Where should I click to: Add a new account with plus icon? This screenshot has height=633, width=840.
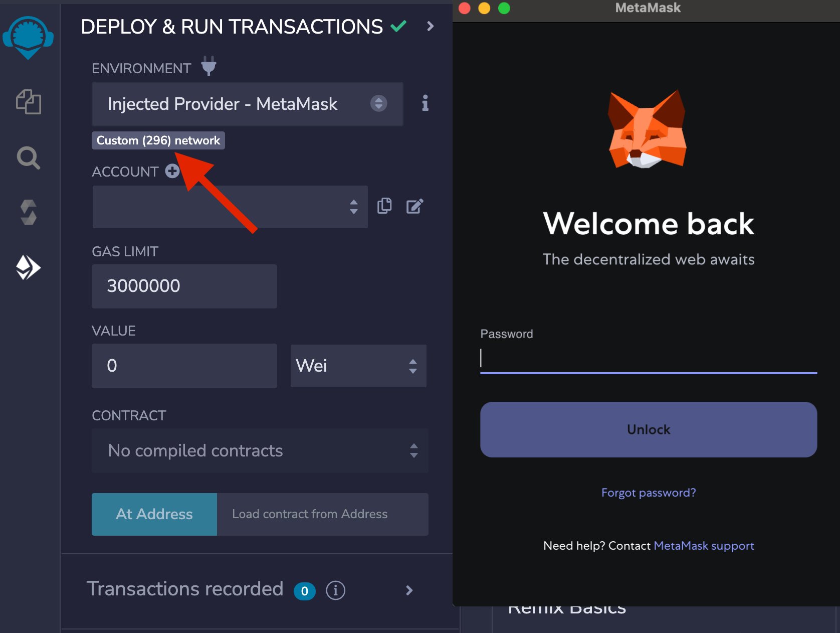pyautogui.click(x=172, y=171)
